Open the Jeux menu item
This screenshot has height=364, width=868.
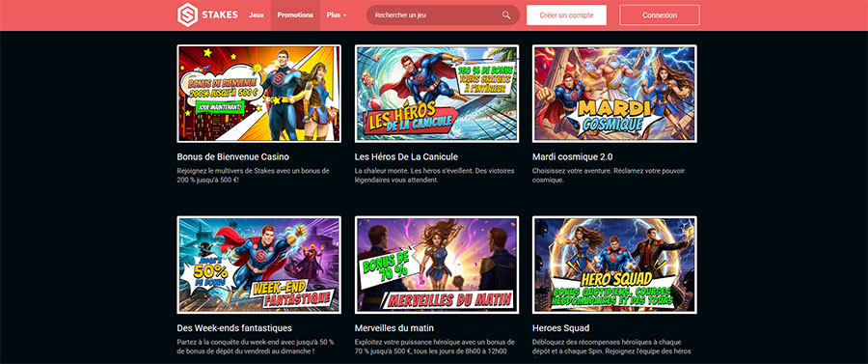point(257,15)
